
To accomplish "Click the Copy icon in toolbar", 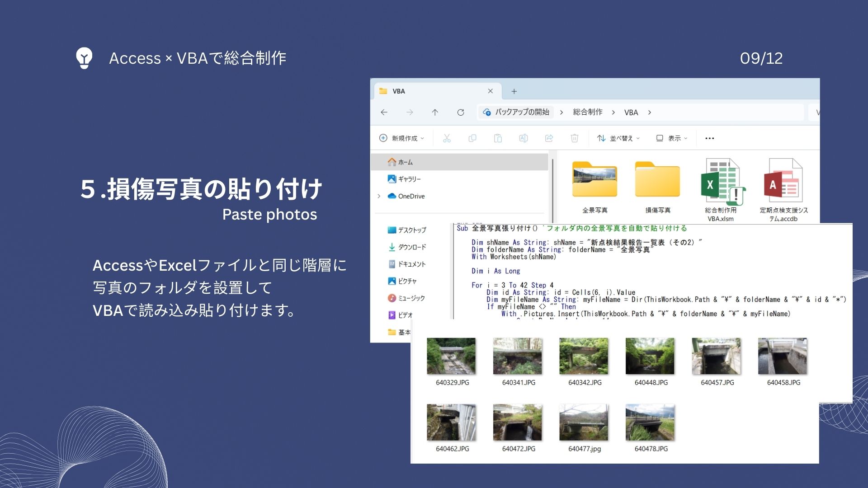I will point(472,138).
